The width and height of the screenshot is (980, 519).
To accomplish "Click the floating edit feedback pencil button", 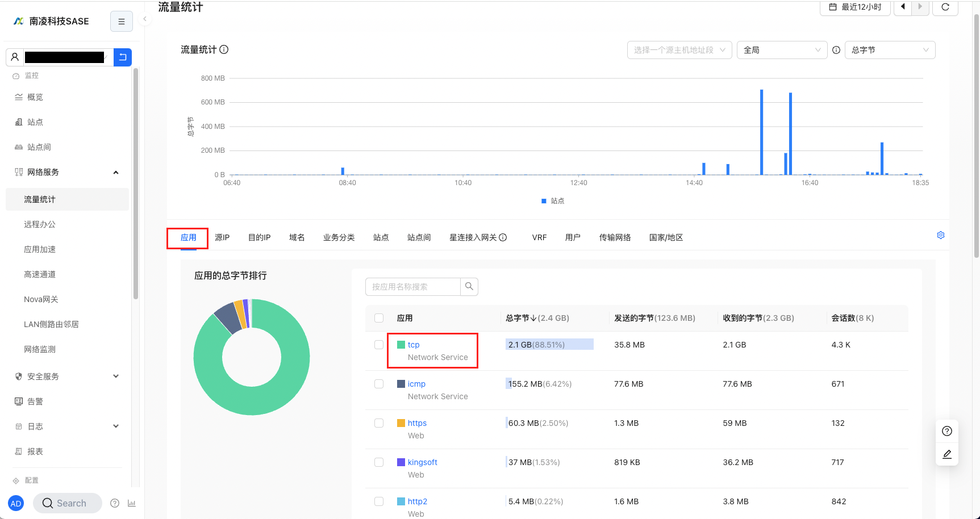I will click(947, 454).
